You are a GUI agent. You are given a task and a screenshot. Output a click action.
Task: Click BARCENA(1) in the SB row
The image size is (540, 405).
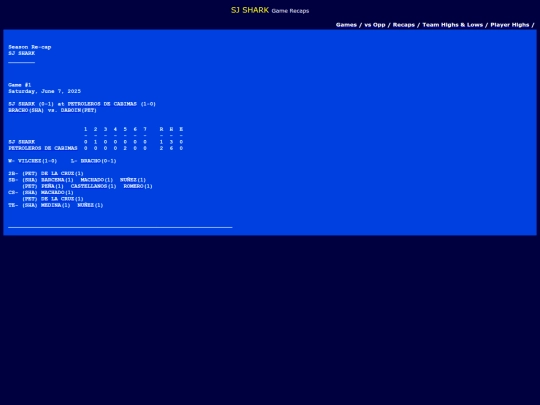tap(57, 180)
